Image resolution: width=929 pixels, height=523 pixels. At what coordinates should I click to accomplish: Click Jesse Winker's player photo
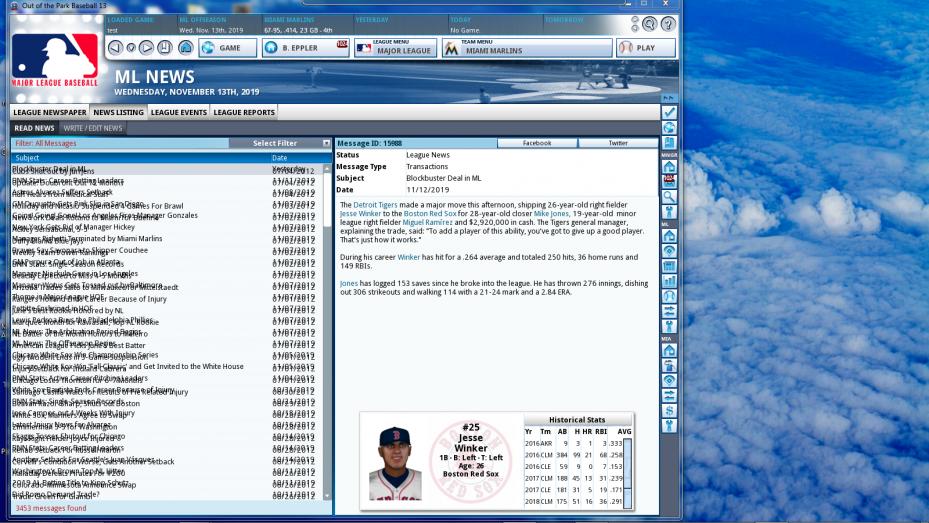pos(394,463)
